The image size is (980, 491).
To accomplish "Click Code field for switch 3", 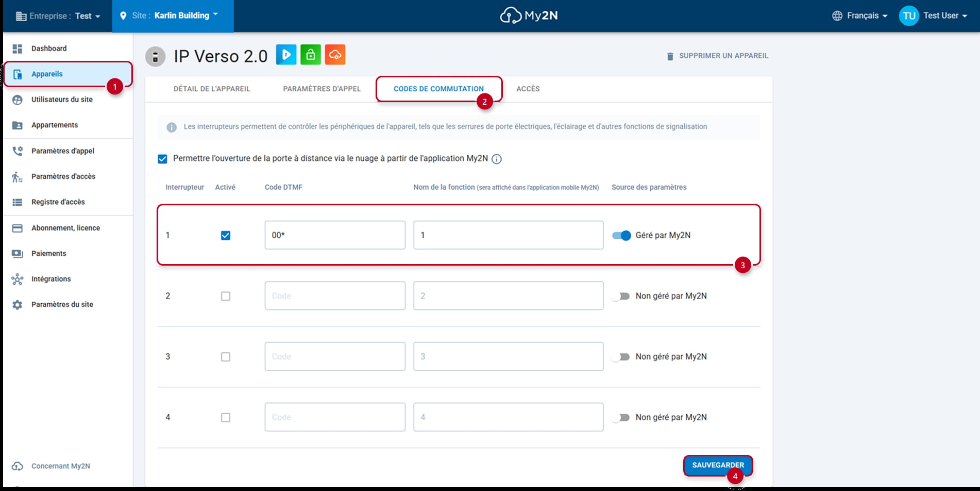I will click(335, 357).
